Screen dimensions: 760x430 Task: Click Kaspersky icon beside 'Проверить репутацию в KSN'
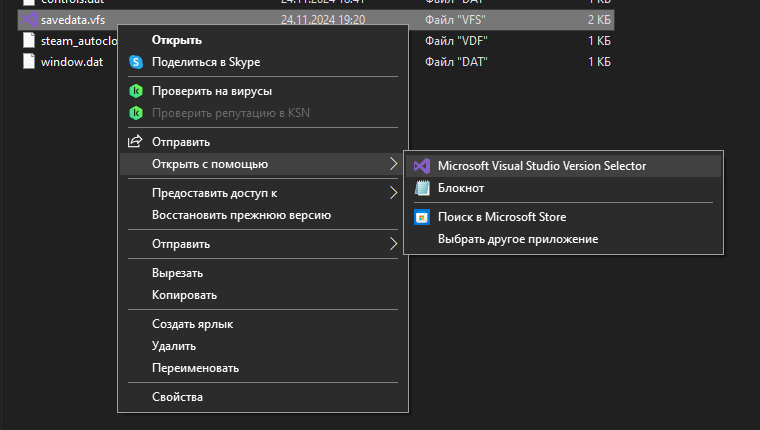tap(136, 113)
